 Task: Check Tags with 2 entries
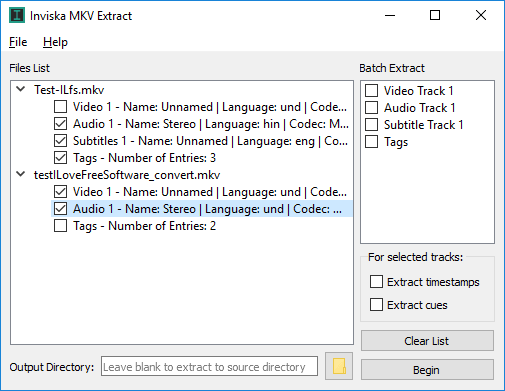[60, 226]
